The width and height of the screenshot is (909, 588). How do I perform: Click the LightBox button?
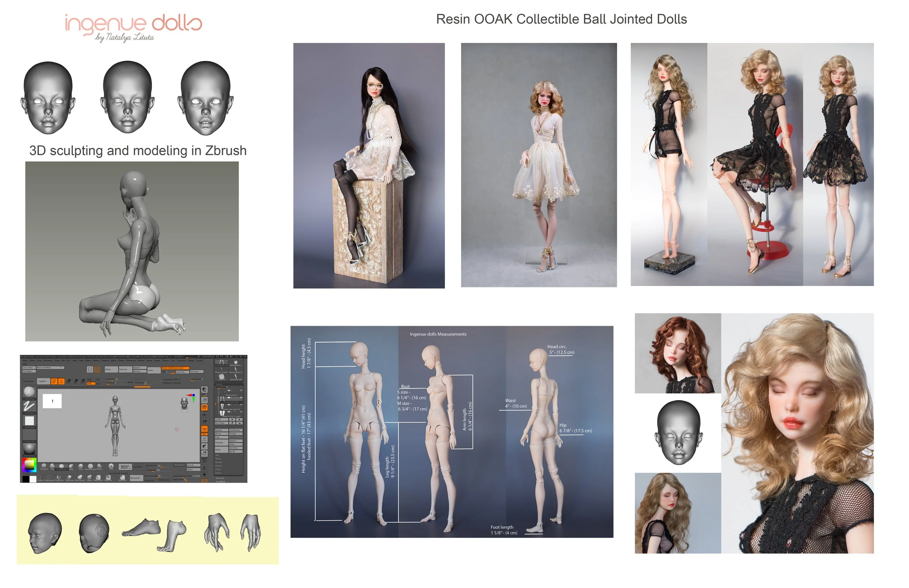tap(43, 382)
